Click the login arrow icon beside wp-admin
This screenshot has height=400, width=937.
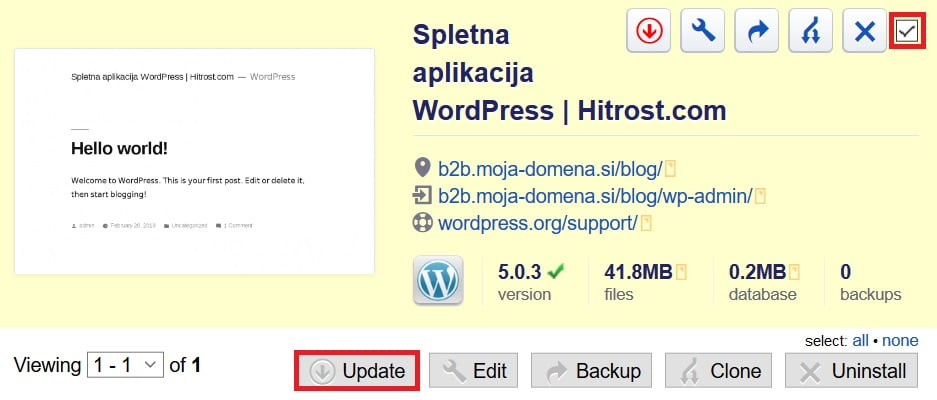(422, 195)
